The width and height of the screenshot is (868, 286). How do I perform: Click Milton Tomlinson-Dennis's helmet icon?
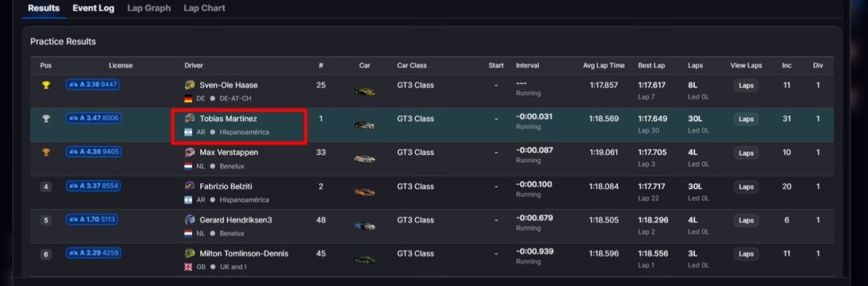(x=190, y=254)
